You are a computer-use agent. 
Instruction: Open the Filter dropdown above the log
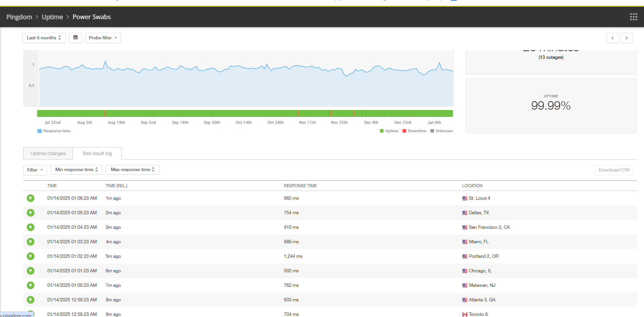click(35, 170)
